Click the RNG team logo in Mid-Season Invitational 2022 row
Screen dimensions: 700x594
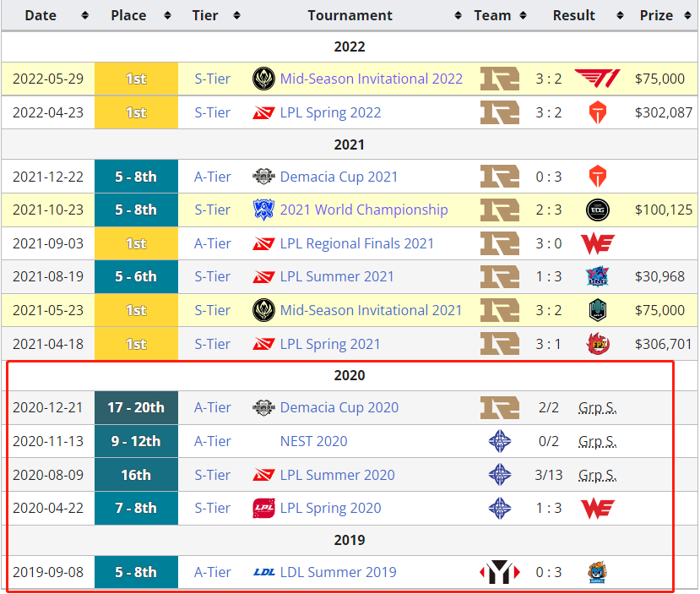pyautogui.click(x=499, y=79)
